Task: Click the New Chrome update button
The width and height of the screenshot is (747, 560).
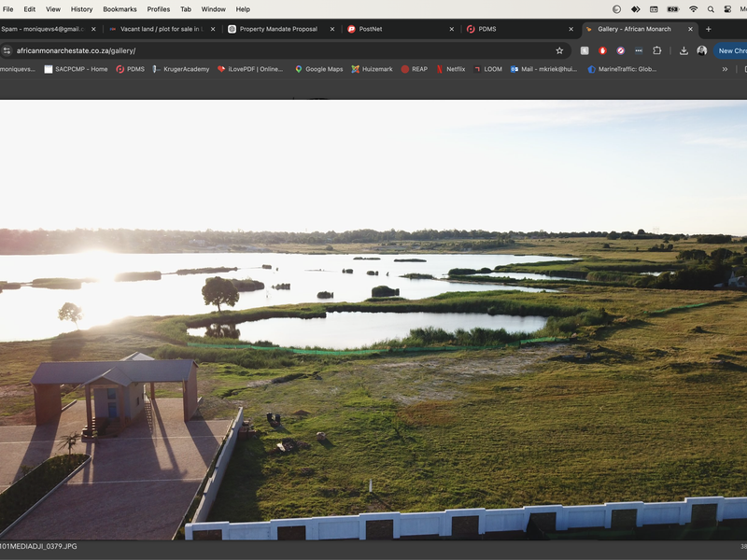Action: pos(731,50)
